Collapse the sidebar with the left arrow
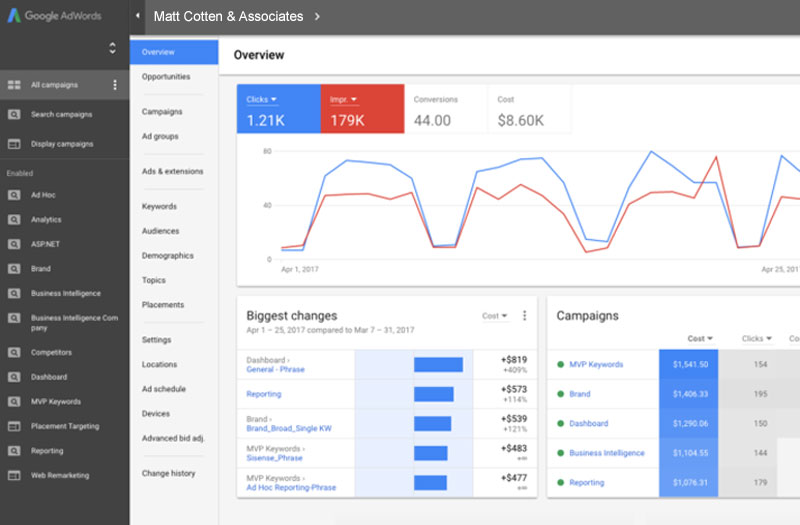This screenshot has width=800, height=525. coord(137,16)
